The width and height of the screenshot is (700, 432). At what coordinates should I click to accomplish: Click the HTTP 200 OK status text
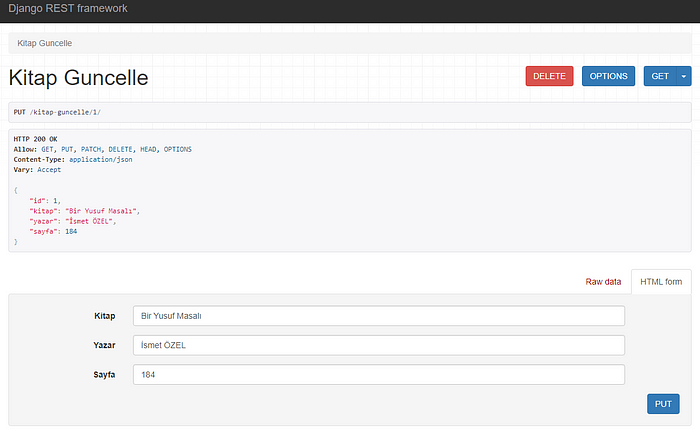35,139
